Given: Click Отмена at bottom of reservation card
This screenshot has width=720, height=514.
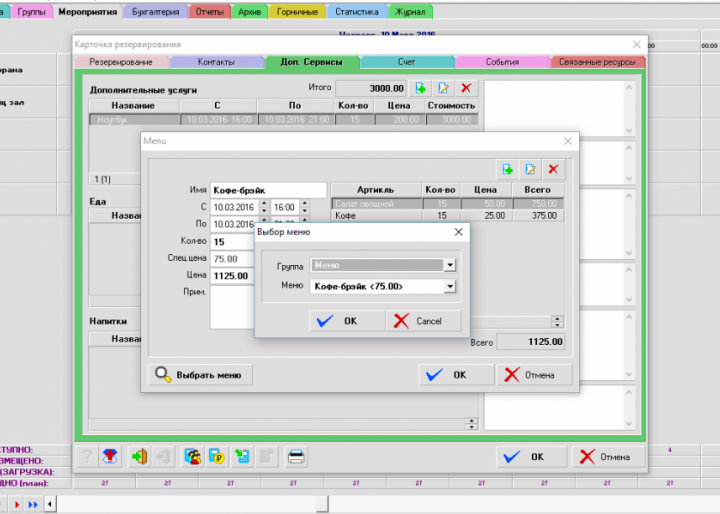Looking at the screenshot, I should tap(608, 457).
